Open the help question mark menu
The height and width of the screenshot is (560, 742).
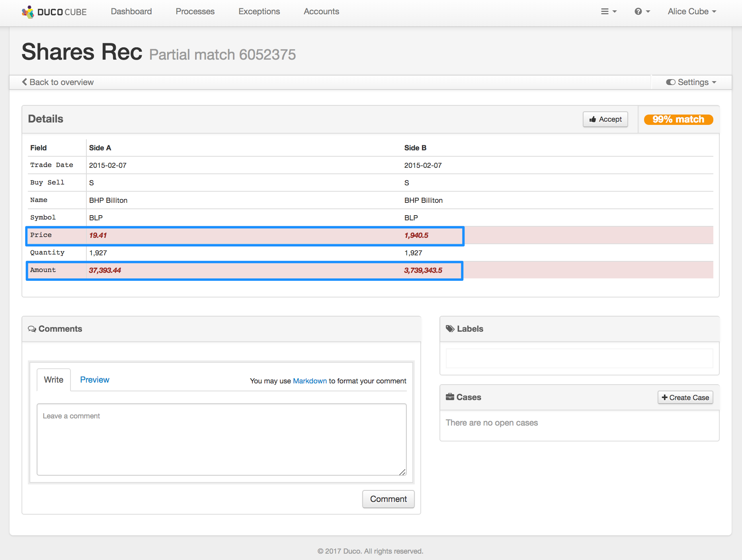(x=641, y=12)
